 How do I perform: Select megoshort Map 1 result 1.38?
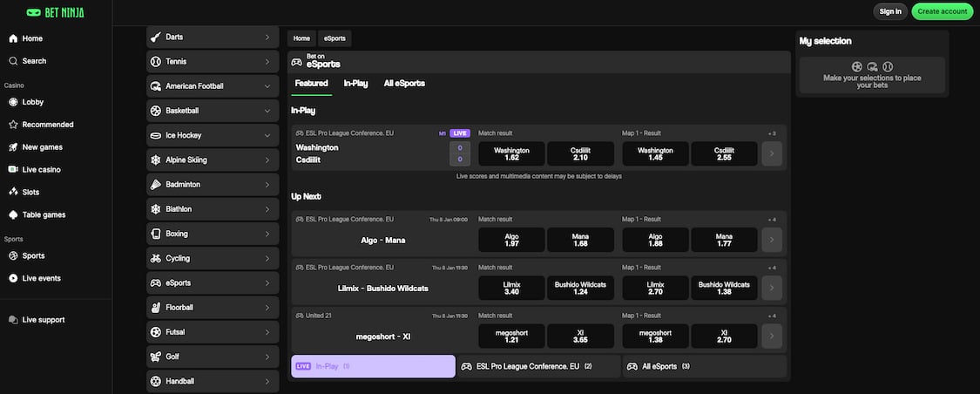click(656, 336)
